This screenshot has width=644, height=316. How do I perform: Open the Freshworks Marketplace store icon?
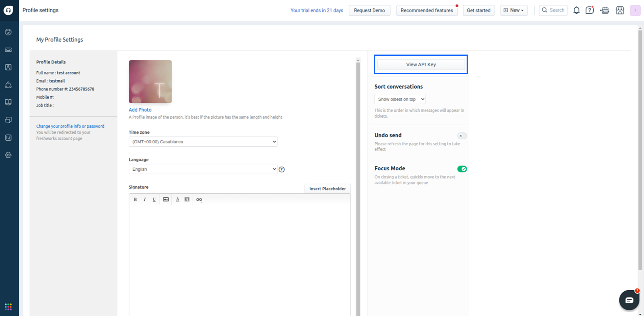[x=620, y=10]
